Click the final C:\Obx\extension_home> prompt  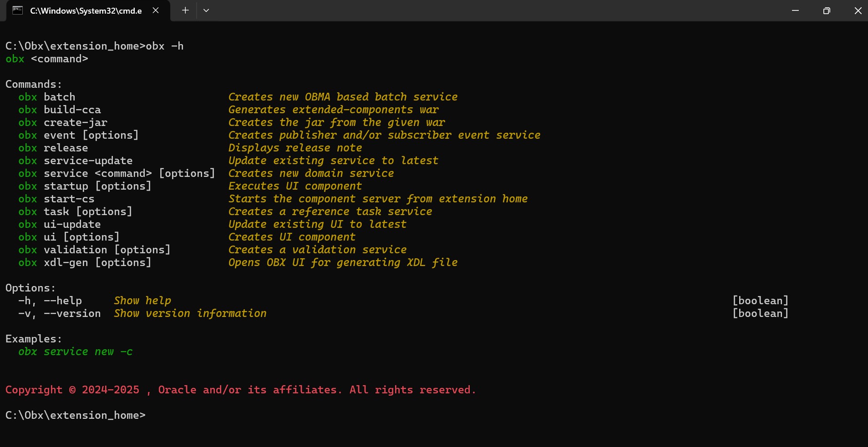pyautogui.click(x=76, y=415)
